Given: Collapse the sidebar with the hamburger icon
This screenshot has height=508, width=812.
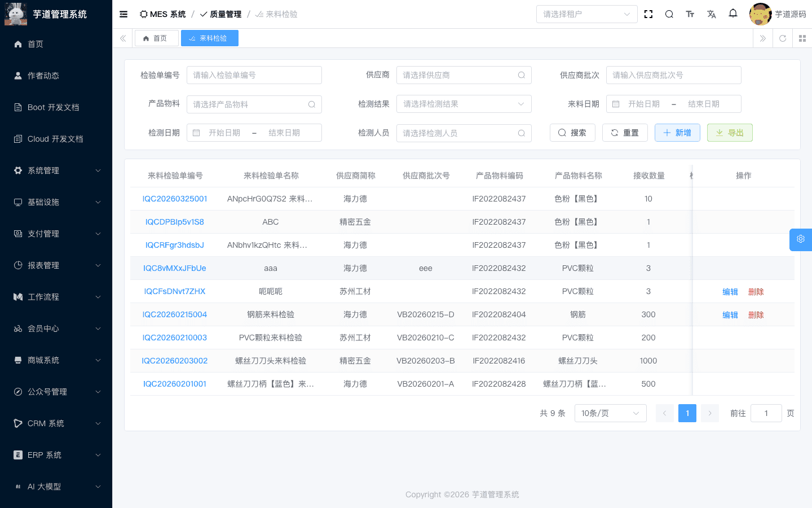Looking at the screenshot, I should (123, 14).
